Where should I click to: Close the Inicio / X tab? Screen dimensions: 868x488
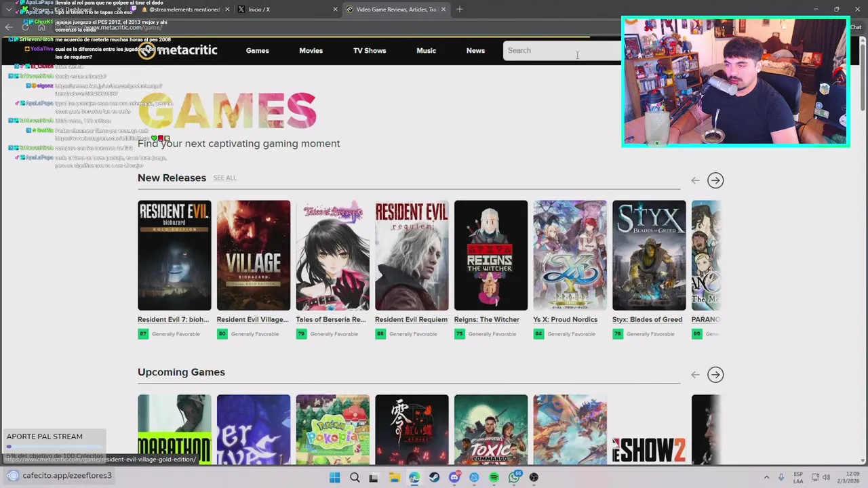[335, 9]
